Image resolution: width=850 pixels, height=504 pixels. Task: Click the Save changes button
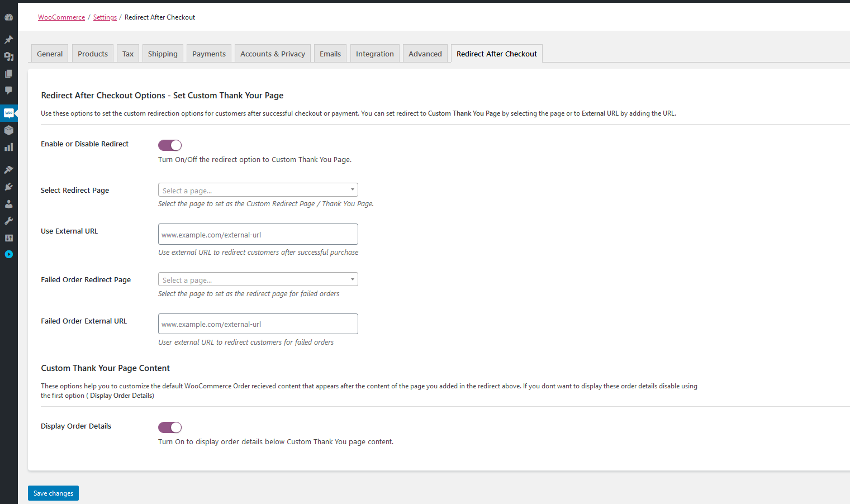(x=53, y=493)
